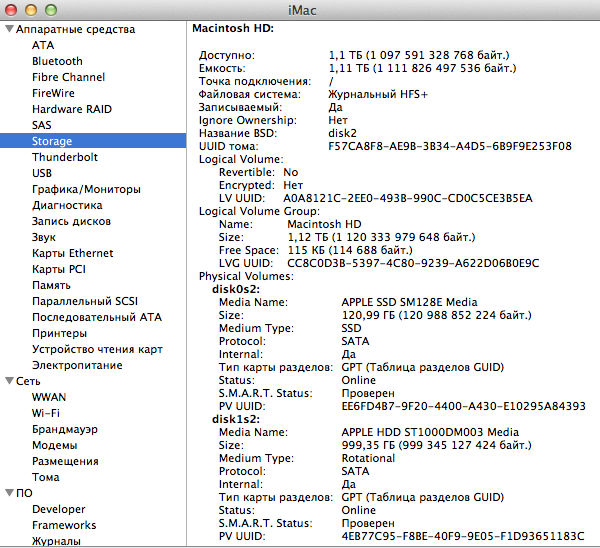Select Модемы in the sidebar
Screen dimensions: 600x548
[x=55, y=445]
